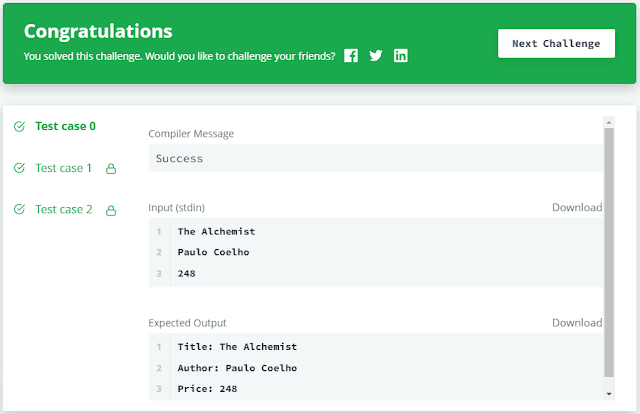Share the challenge on Twitter
Viewport: 640px width, 414px height.
click(376, 56)
